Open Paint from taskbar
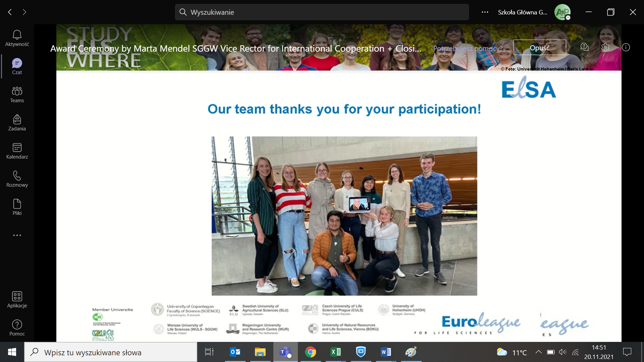This screenshot has height=362, width=644. [x=411, y=352]
